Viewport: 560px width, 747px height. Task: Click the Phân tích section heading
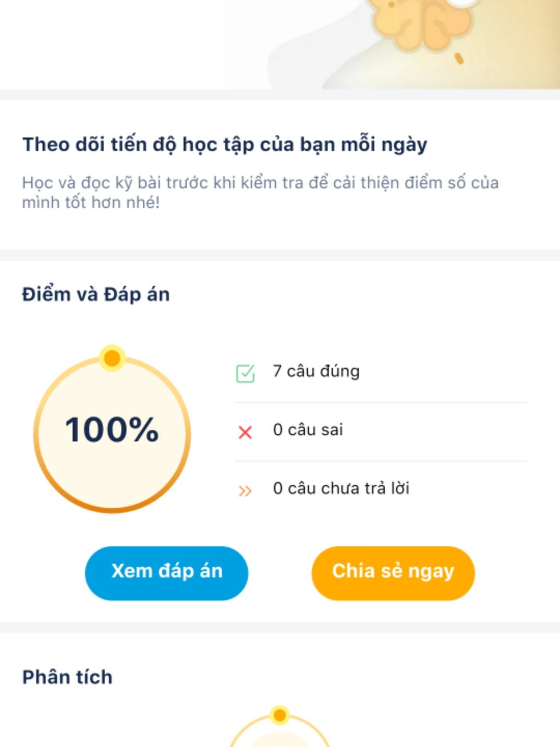click(x=67, y=677)
